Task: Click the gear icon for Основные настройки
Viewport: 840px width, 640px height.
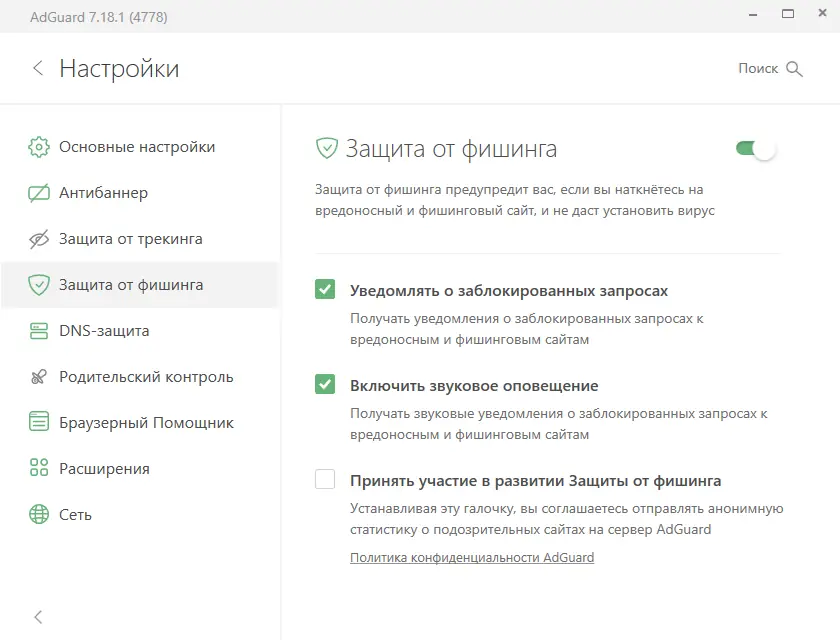Action: tap(39, 147)
